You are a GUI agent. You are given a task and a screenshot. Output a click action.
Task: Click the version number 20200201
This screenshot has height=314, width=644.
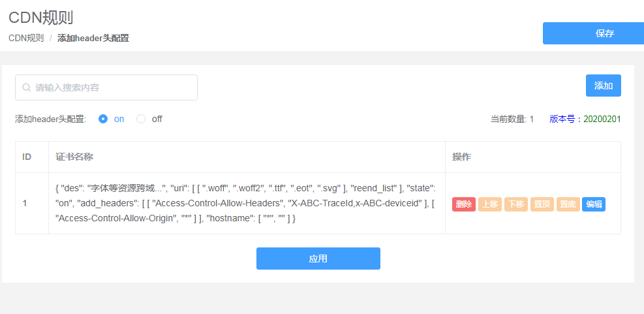(602, 119)
